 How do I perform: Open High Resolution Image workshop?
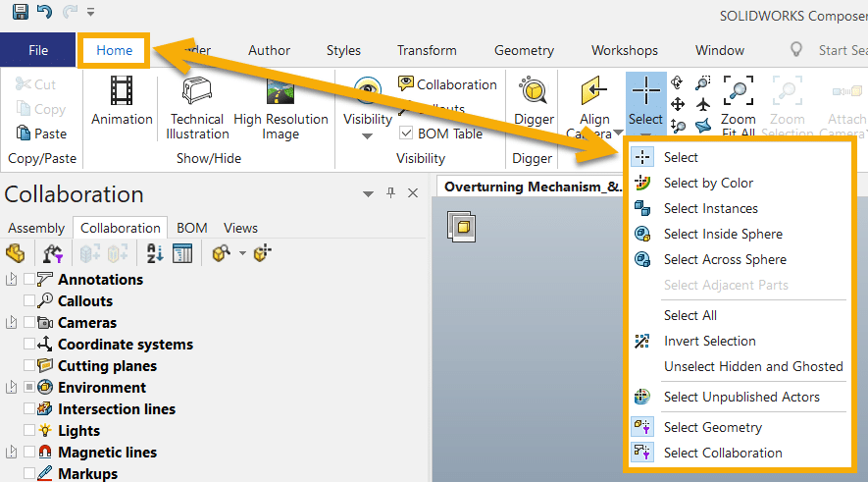(x=281, y=108)
